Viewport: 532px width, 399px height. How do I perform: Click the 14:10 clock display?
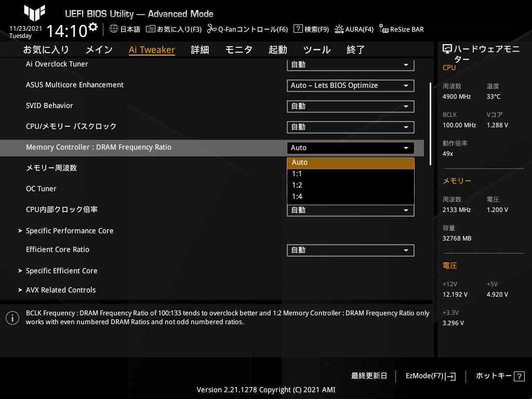point(67,31)
